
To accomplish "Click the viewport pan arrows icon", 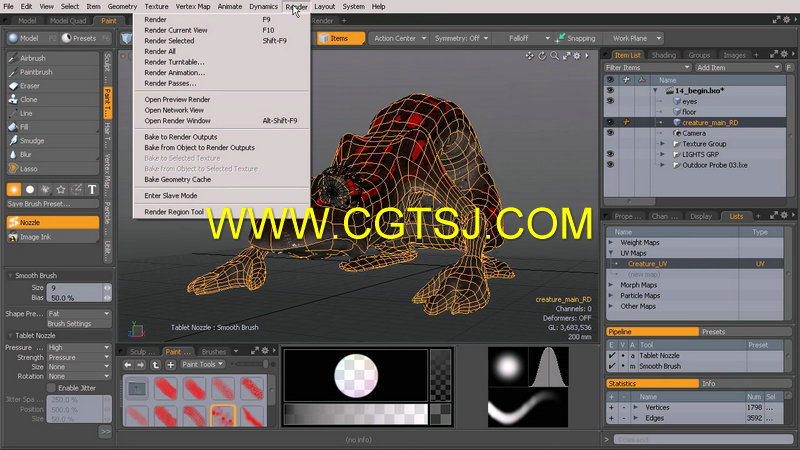I will click(530, 56).
